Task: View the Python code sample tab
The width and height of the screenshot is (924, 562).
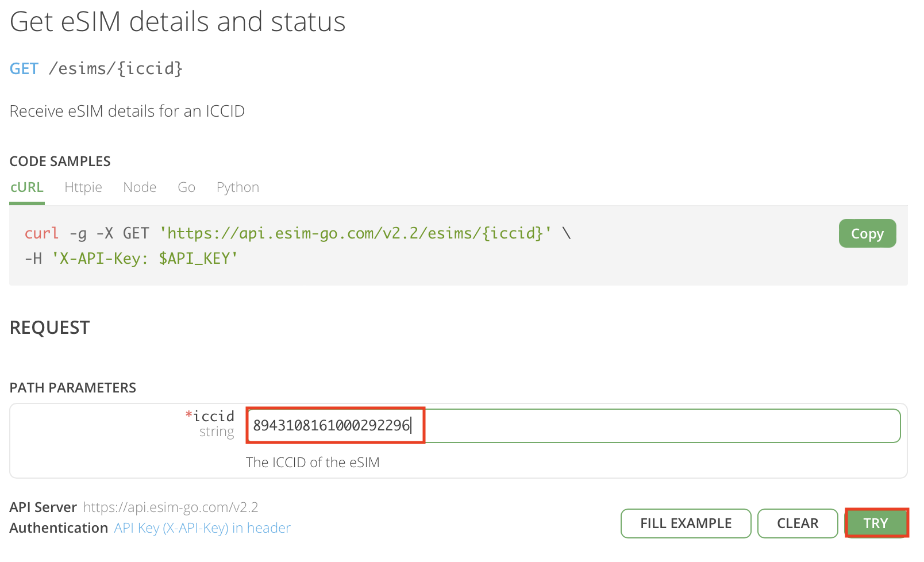Action: [x=238, y=187]
